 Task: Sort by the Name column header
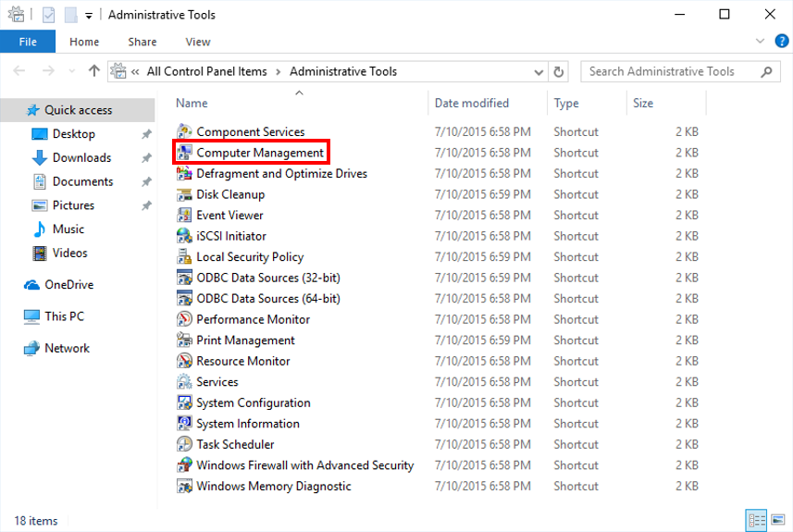[x=192, y=104]
